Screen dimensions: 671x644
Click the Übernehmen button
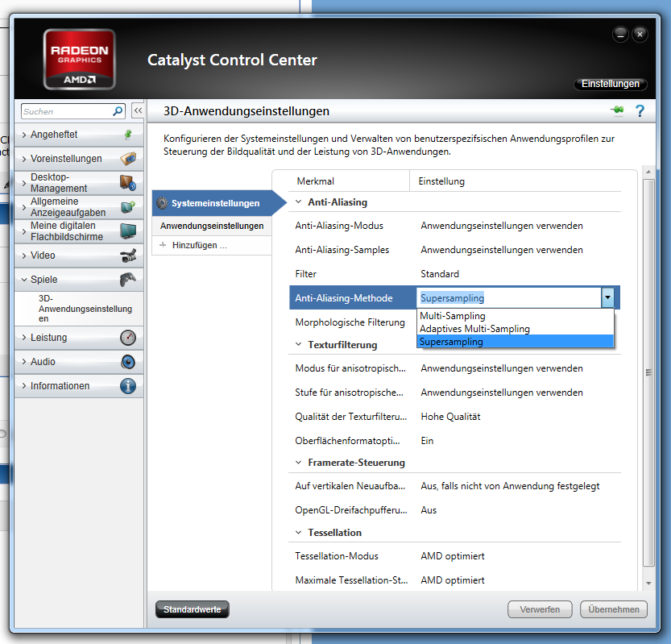pyautogui.click(x=614, y=609)
